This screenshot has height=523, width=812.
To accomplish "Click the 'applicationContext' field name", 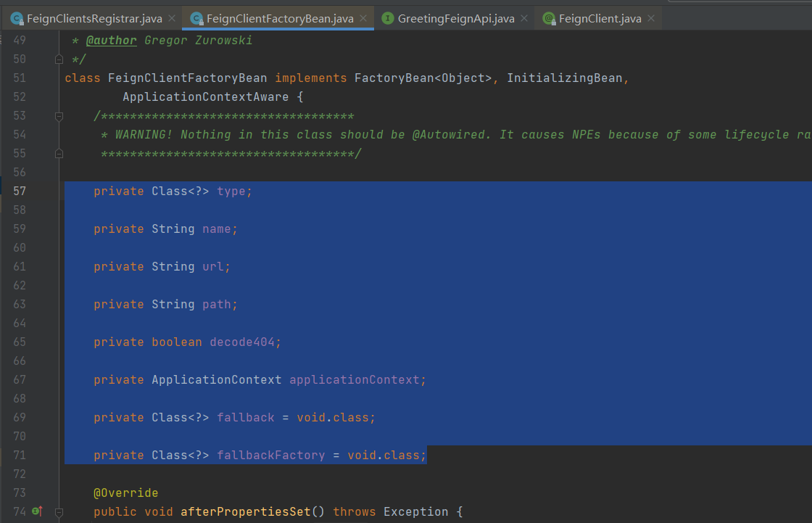I will click(355, 380).
